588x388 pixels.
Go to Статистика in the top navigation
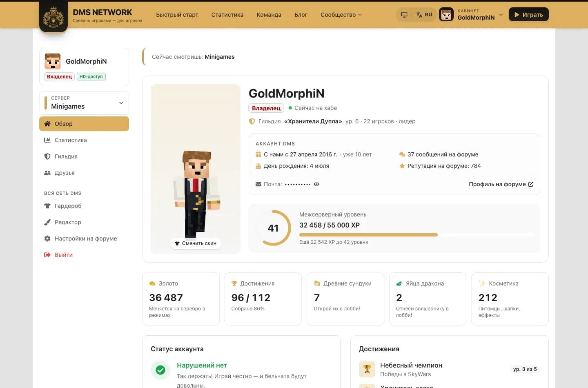pos(227,15)
